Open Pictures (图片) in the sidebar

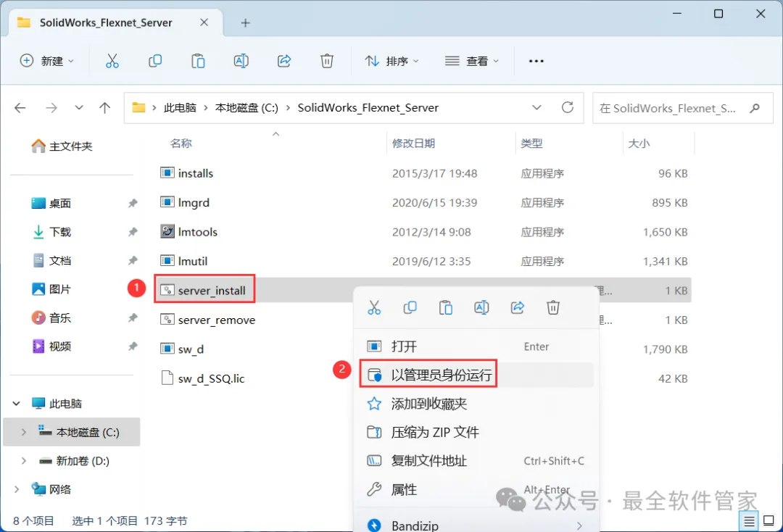[x=52, y=289]
